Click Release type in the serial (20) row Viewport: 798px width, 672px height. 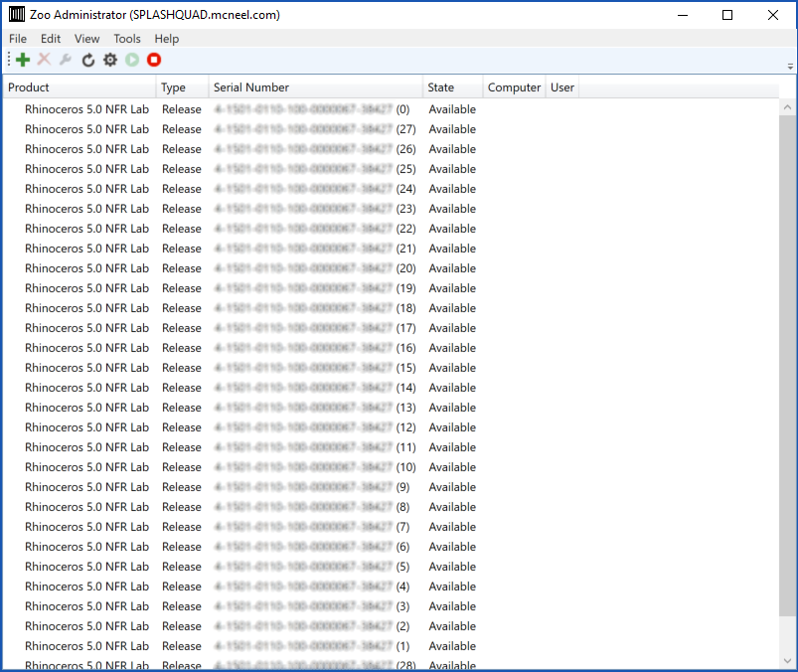pyautogui.click(x=182, y=268)
